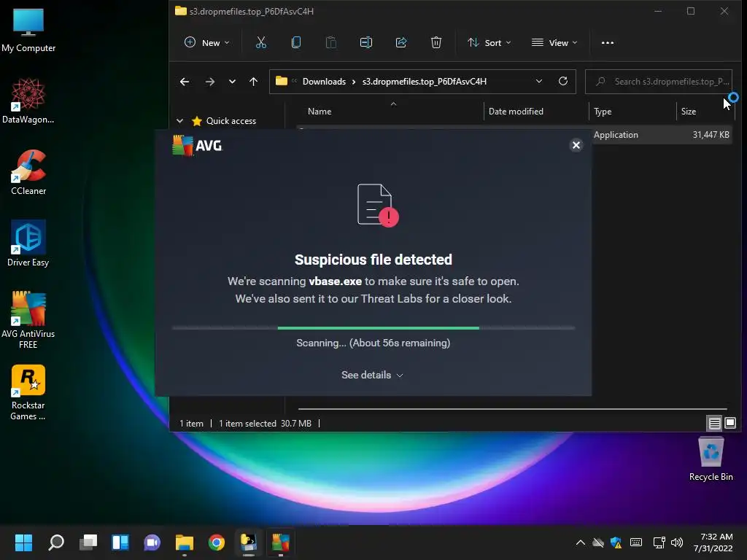Image resolution: width=747 pixels, height=560 pixels.
Task: Go forward with the right arrow
Action: [x=209, y=82]
